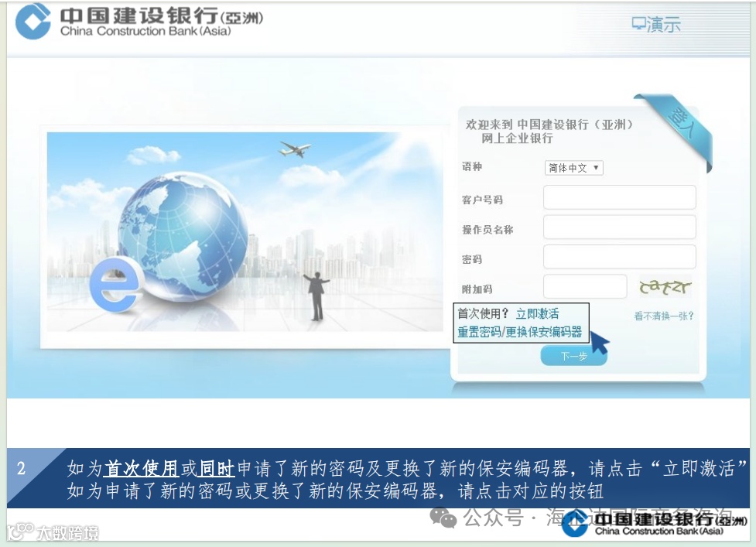This screenshot has width=756, height=547.
Task: Click the China Construction Bank (Asia) header logo
Action: click(139, 22)
